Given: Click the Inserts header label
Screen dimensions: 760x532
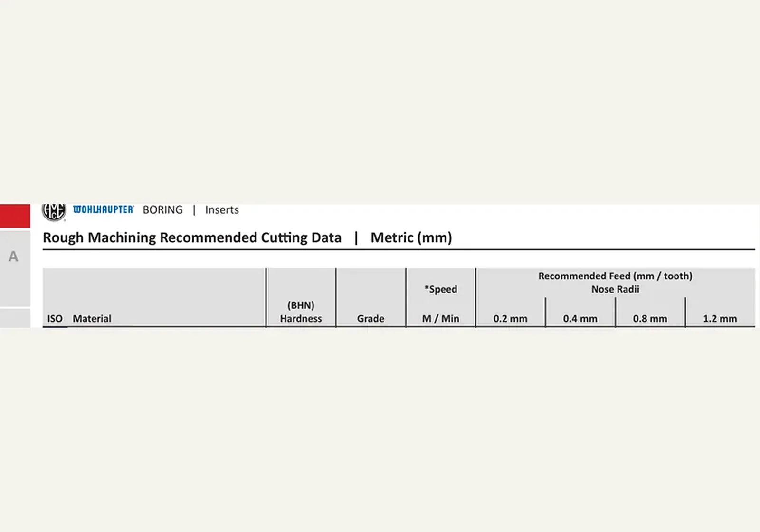Looking at the screenshot, I should pos(222,210).
